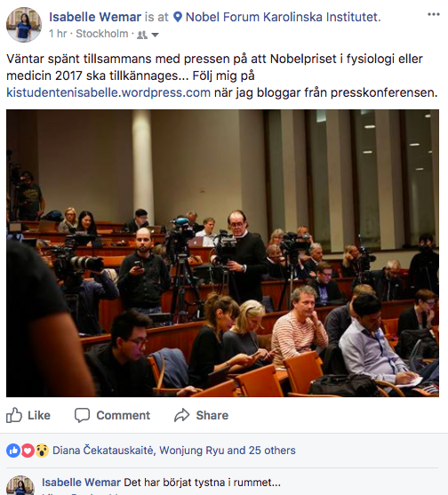Screen dimensions: 448x495
Task: Open Isabelle Wemar's profile from post header
Action: tap(95, 17)
